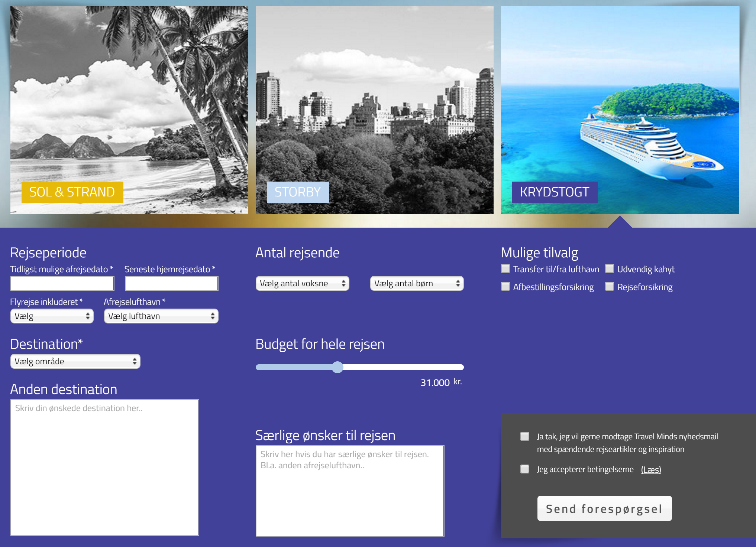Click the SOL & STRAND yellow tab label
This screenshot has height=547, width=756.
pyautogui.click(x=72, y=192)
